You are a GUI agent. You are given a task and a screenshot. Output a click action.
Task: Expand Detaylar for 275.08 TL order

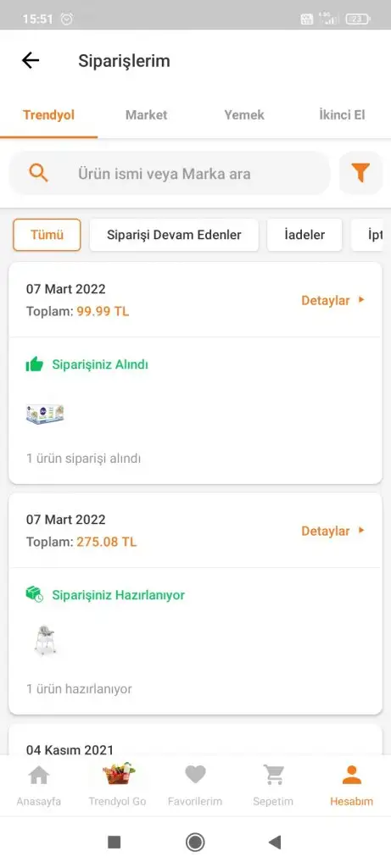pos(332,531)
